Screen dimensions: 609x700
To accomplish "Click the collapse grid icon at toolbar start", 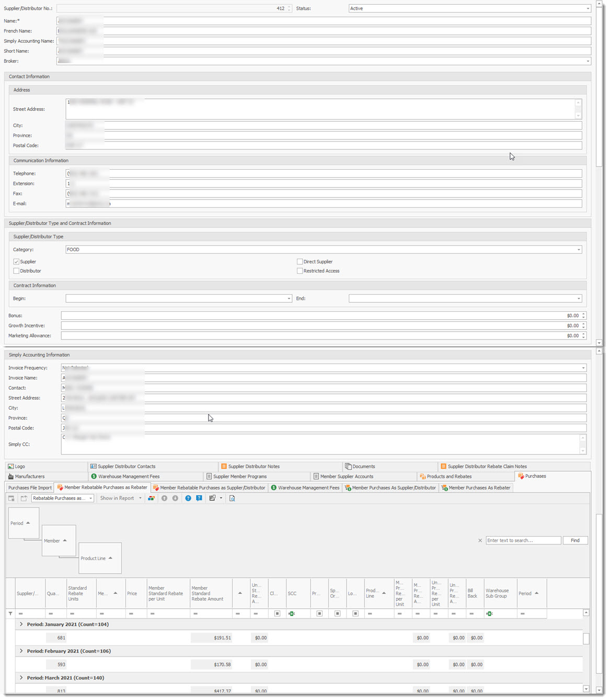I will (x=11, y=498).
